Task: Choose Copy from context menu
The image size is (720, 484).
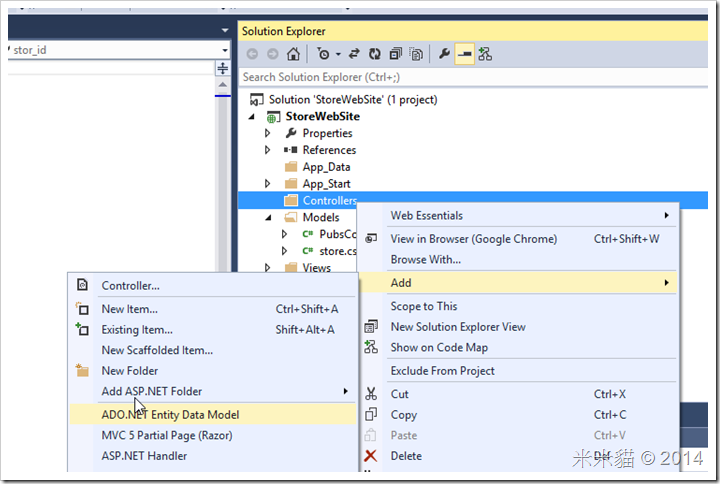Action: [518, 415]
